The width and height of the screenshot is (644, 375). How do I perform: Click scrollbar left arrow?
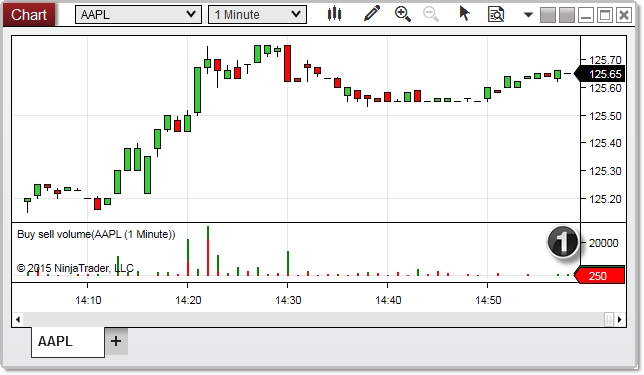tap(18, 319)
